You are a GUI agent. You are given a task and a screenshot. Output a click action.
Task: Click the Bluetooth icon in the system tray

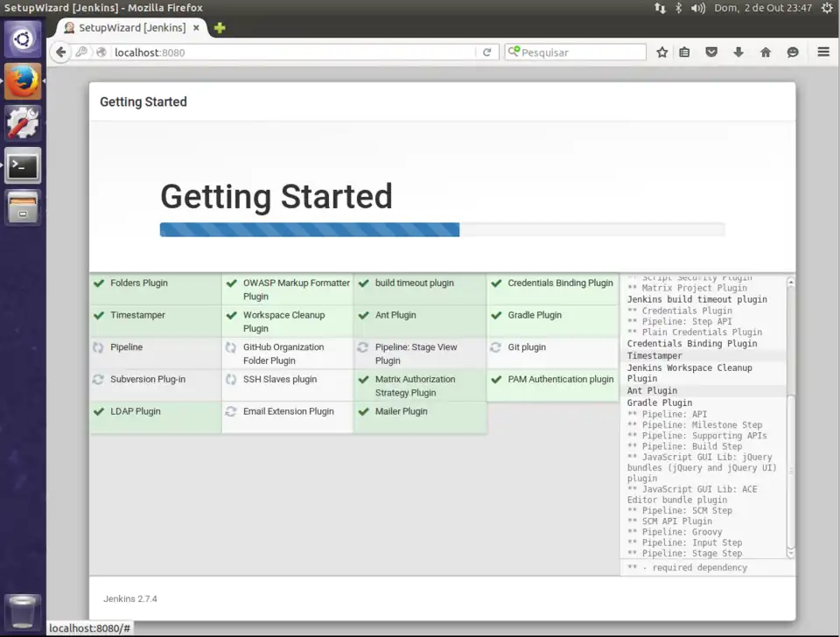(x=681, y=8)
